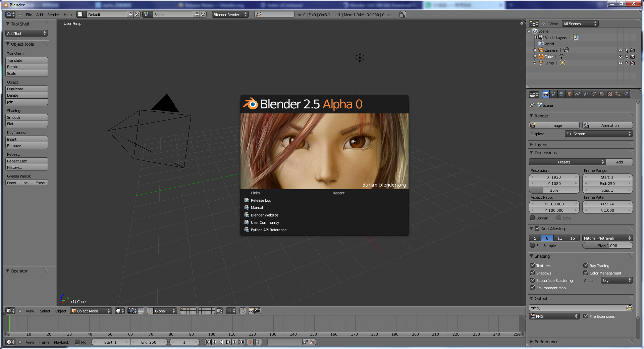
Task: Expand the Performance panel
Action: point(546,342)
